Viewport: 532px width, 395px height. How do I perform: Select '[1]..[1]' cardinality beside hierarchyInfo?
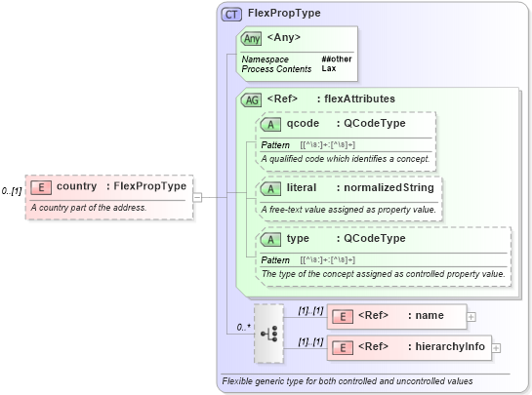[x=310, y=341]
